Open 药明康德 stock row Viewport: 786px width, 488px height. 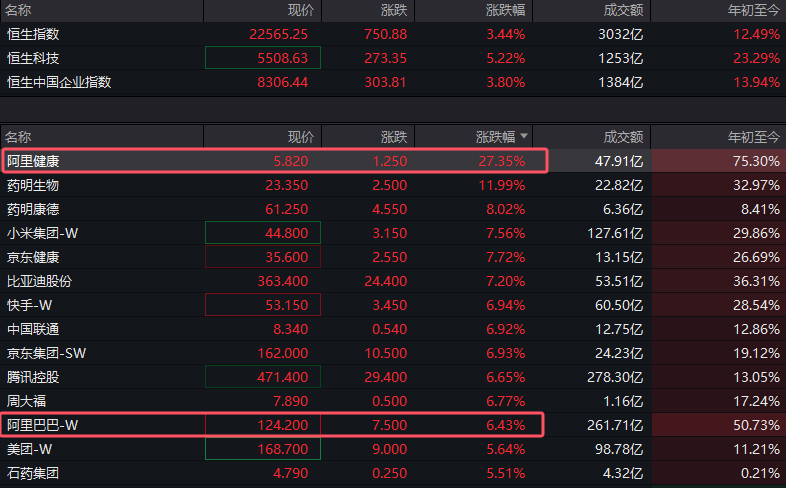pyautogui.click(x=393, y=209)
